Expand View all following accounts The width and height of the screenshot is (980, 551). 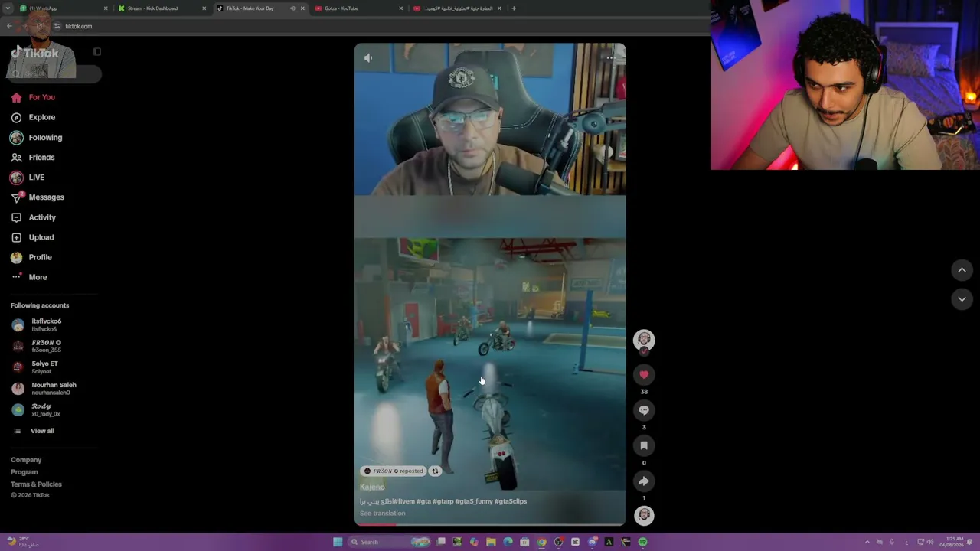click(34, 431)
